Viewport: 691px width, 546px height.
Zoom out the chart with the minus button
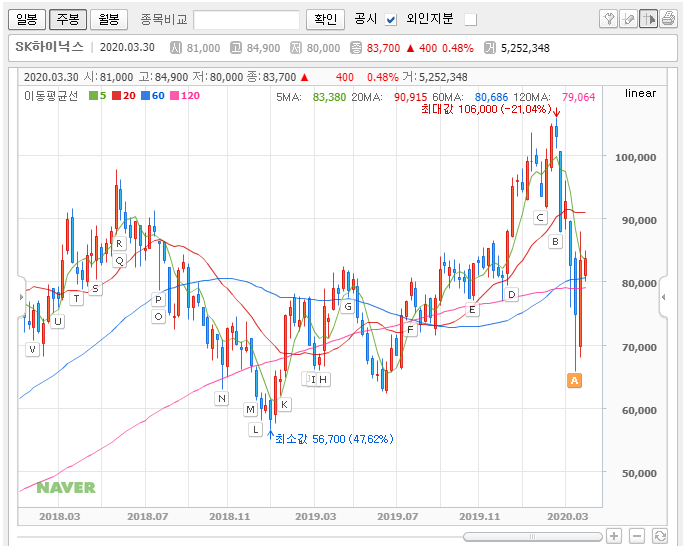pos(637,536)
